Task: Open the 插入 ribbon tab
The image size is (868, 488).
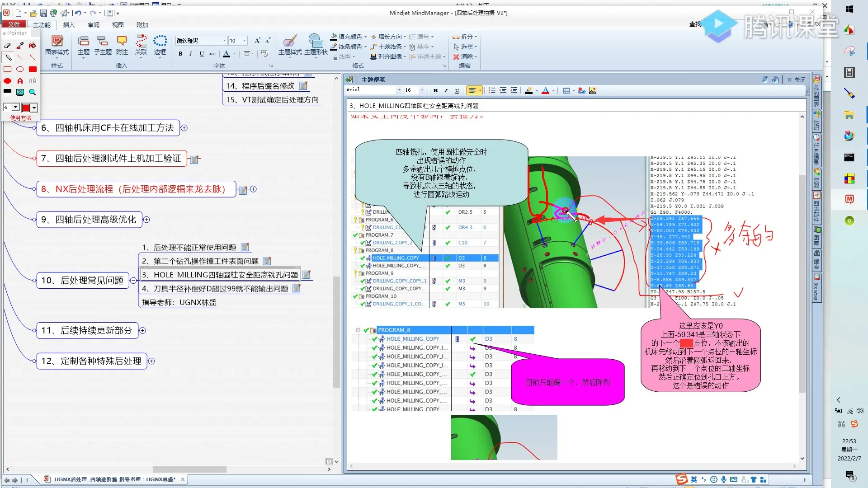Action: [69, 25]
